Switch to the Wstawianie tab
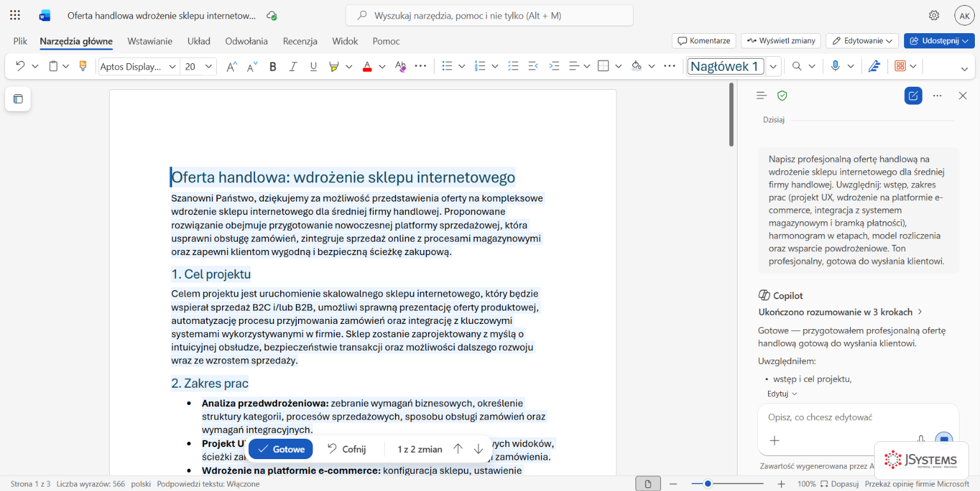Screen dimensions: 980x491 tap(150, 41)
